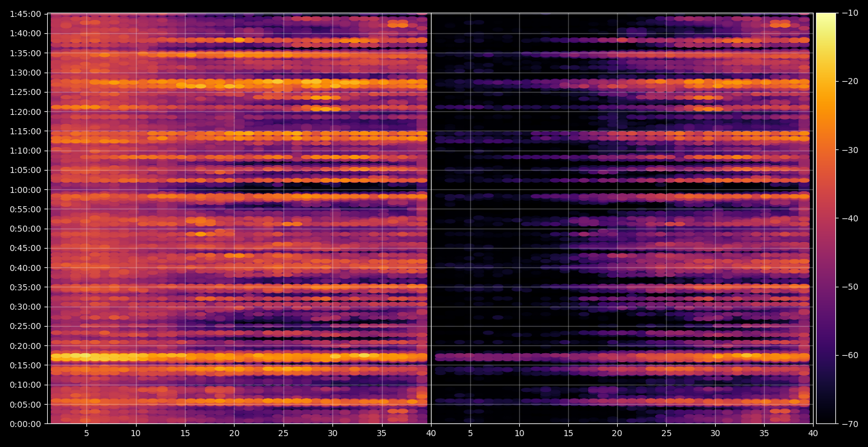Click x-axis label 30 under right heatmap
The height and width of the screenshot is (447, 868).
click(715, 434)
